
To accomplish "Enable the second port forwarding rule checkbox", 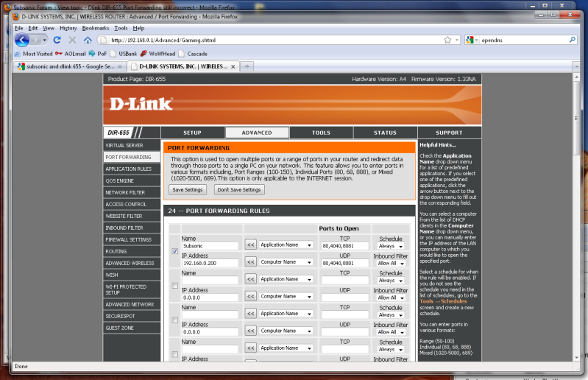I will [x=174, y=286].
